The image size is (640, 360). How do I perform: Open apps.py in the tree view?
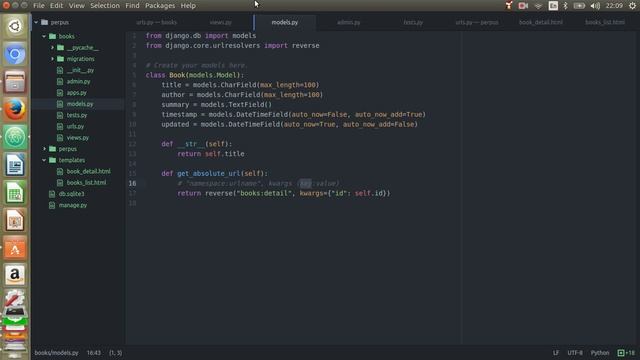click(77, 93)
